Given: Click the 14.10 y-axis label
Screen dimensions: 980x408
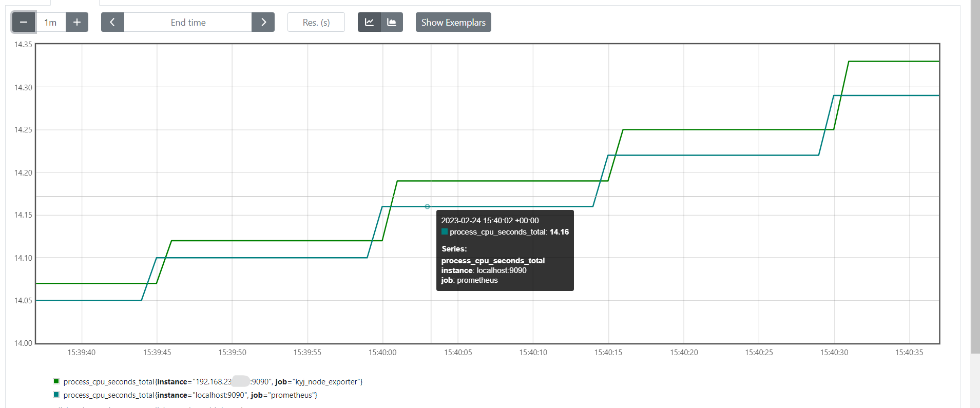Looking at the screenshot, I should [23, 258].
